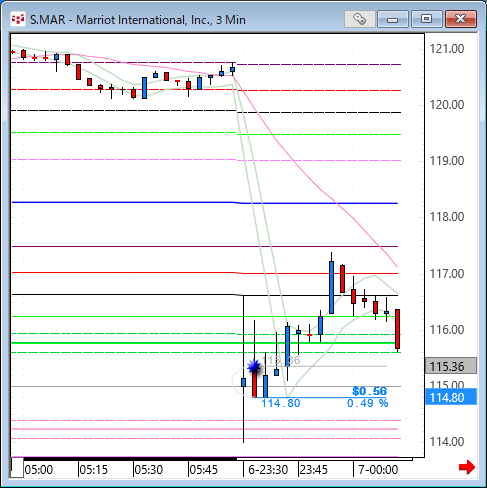487x488 pixels.
Task: Click the $0.56 profit value
Action: (369, 391)
